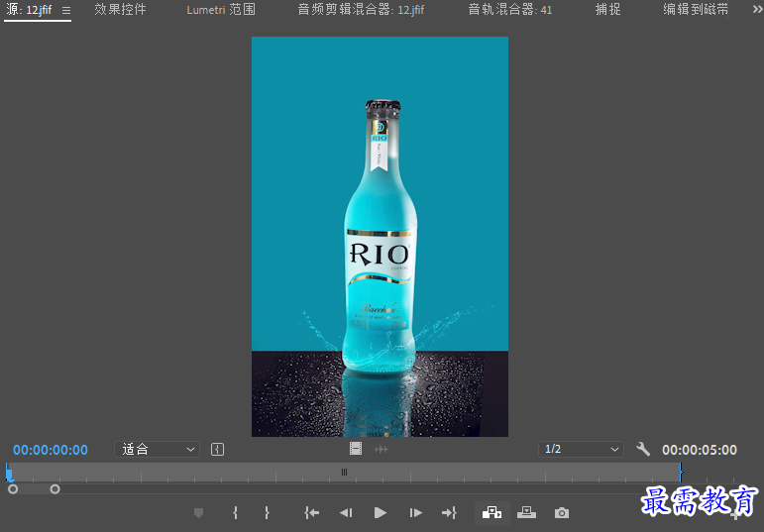This screenshot has height=532, width=764.
Task: Mark In point with the left brace button
Action: pos(235,512)
